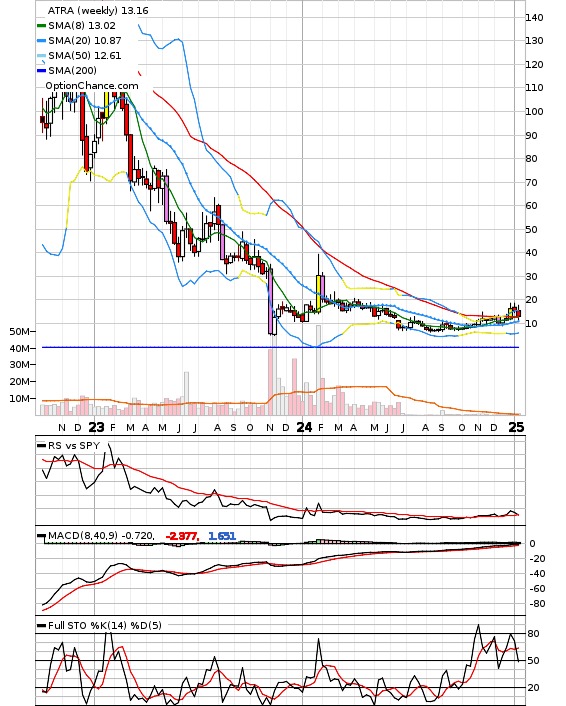Image resolution: width=566 pixels, height=706 pixels.
Task: Click the 120 price axis label
Action: 534,64
